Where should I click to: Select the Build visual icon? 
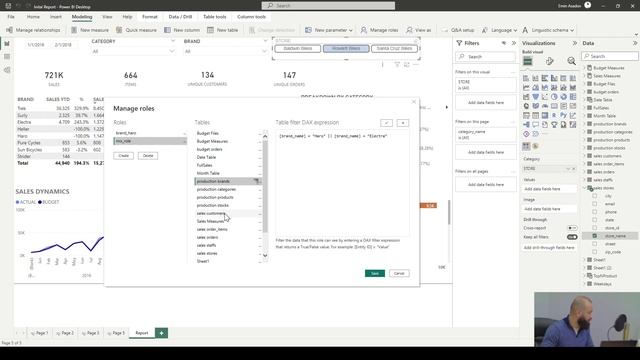point(527,61)
